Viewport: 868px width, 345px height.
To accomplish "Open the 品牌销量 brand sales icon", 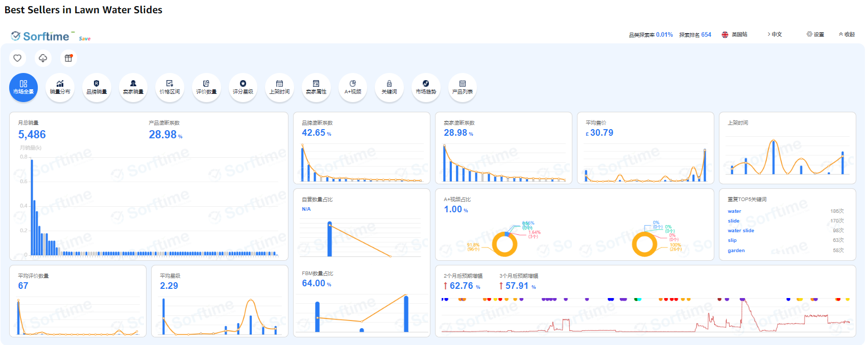I will [x=97, y=87].
